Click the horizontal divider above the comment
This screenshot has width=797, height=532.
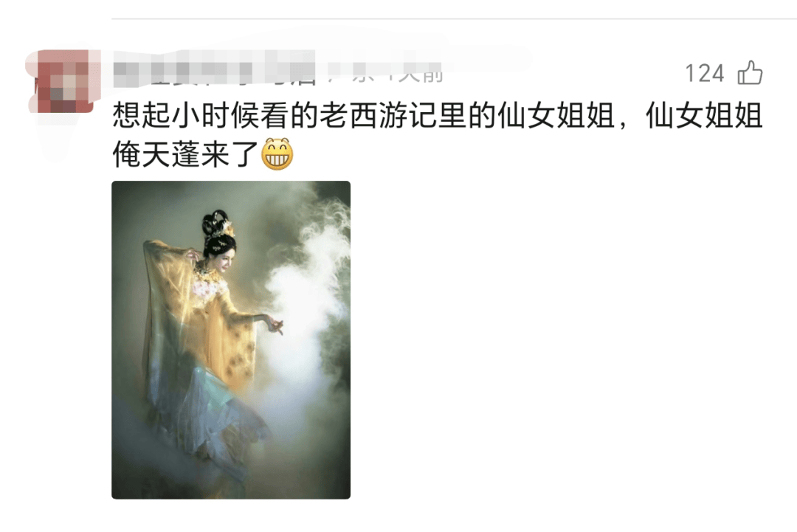pyautogui.click(x=454, y=18)
